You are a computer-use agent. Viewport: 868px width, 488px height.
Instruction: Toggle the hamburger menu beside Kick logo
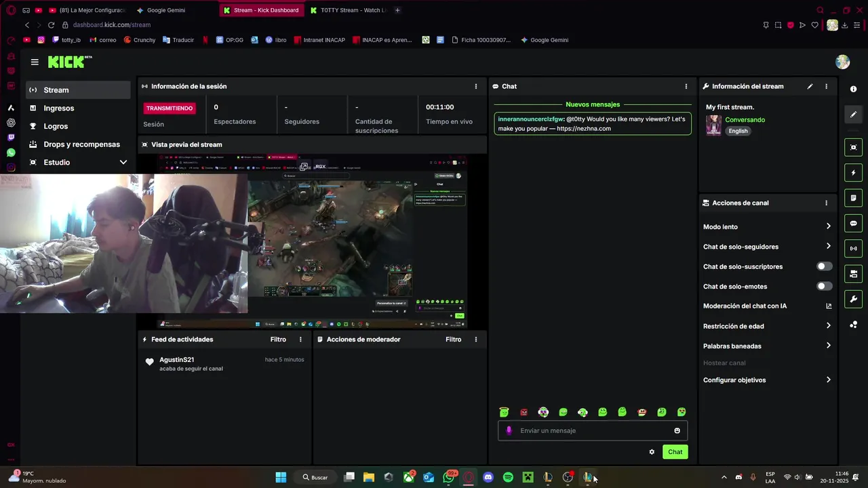point(35,62)
